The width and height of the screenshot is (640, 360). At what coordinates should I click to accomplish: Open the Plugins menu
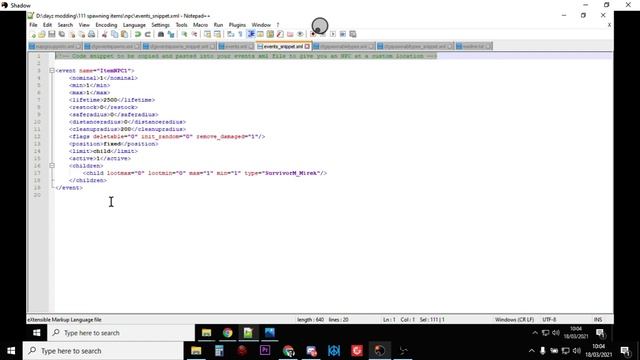pyautogui.click(x=237, y=25)
